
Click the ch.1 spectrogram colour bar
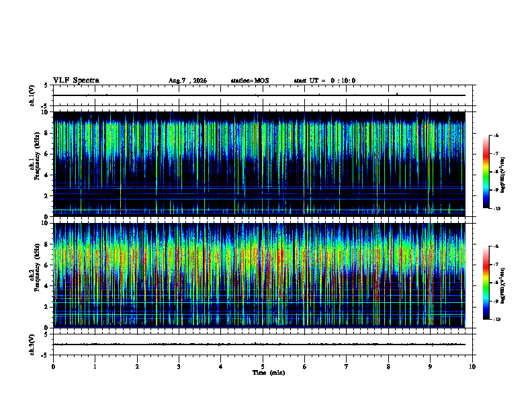pos(486,172)
